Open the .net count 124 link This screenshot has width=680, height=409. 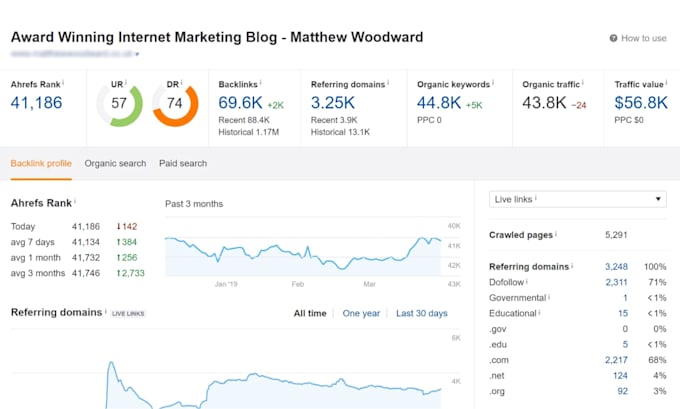tap(621, 376)
